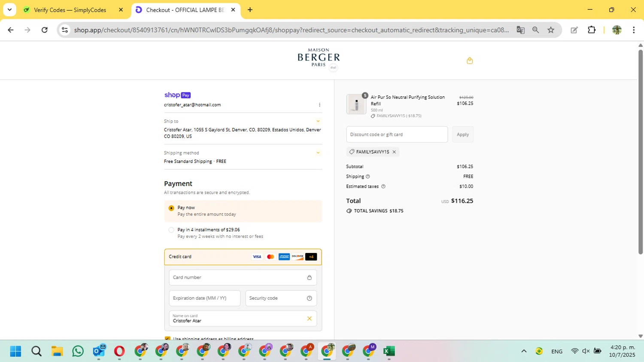Focus the Expiration date field
The image size is (644, 362).
click(x=205, y=298)
